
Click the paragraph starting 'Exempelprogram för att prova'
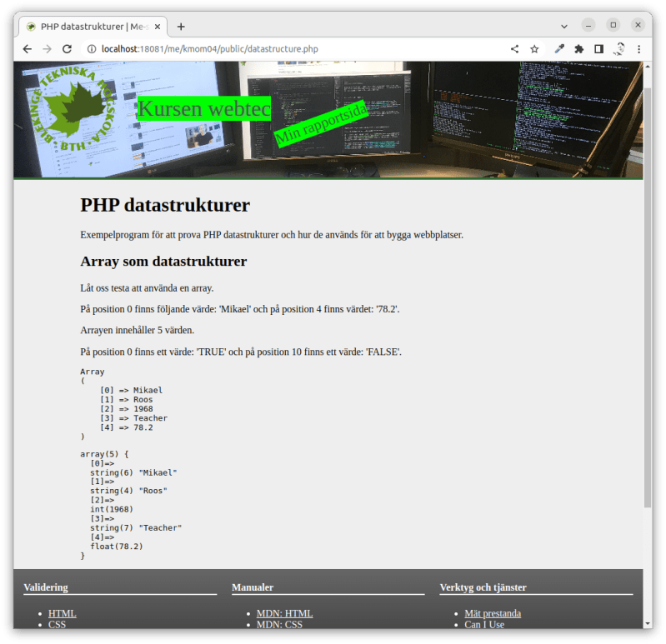pyautogui.click(x=272, y=235)
